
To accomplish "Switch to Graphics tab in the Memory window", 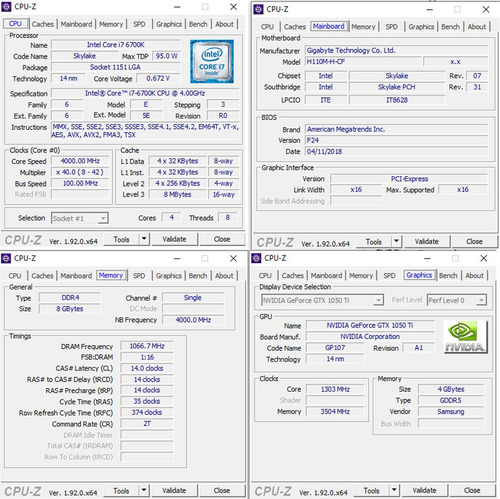I will point(169,276).
